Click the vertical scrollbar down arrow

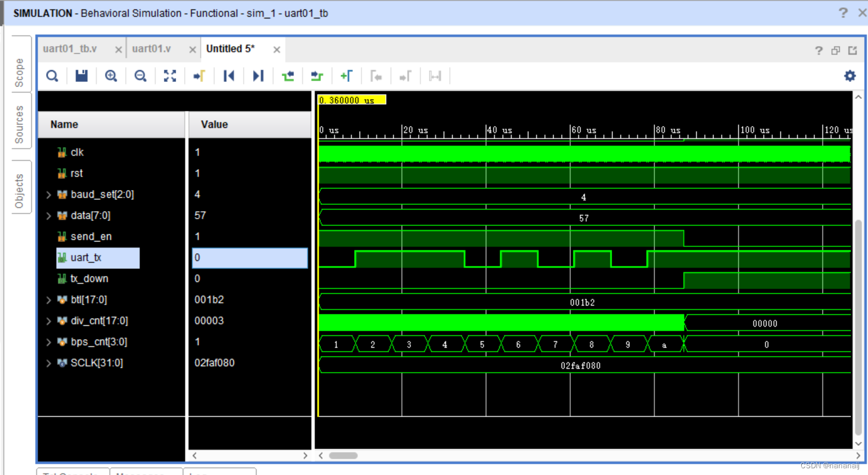(858, 443)
